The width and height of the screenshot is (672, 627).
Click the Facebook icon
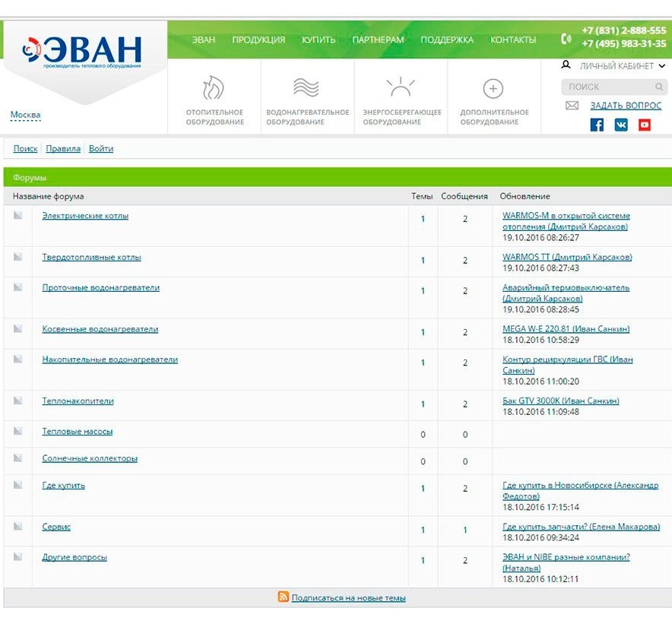pos(597,125)
